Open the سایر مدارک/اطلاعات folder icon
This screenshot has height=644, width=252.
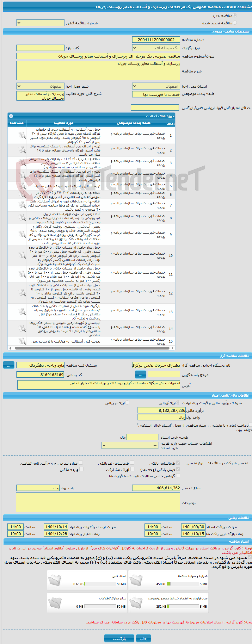coord(55,603)
